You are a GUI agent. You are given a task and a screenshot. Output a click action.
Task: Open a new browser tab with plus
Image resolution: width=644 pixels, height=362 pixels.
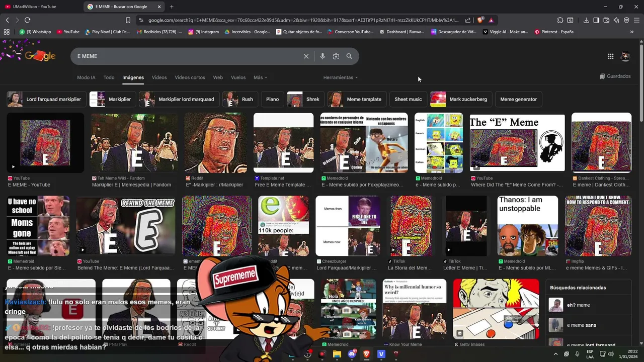pyautogui.click(x=172, y=7)
